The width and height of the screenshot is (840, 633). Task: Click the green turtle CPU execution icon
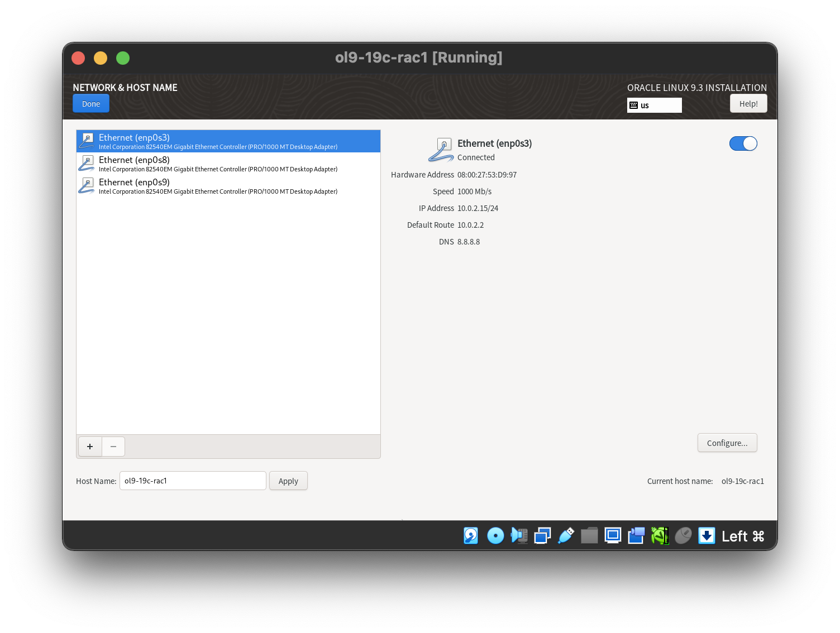click(660, 536)
